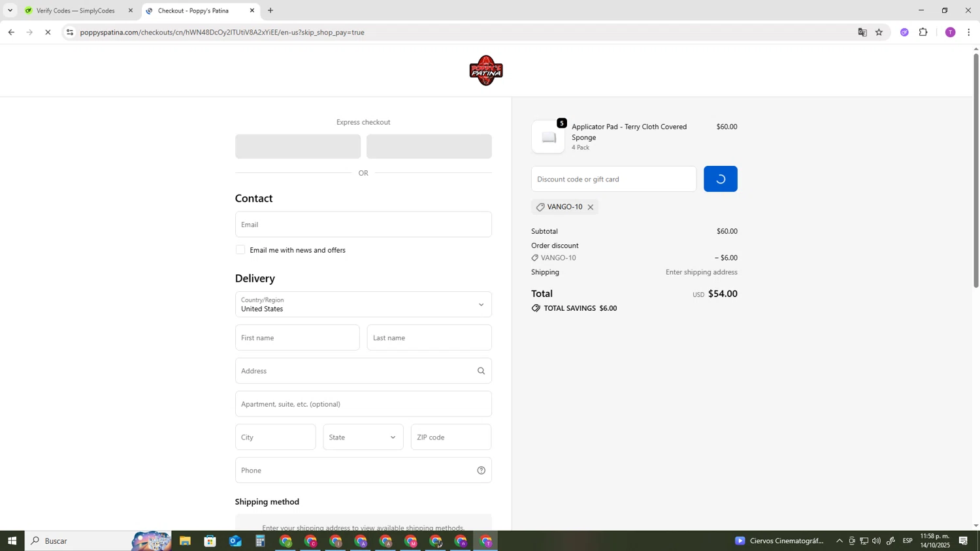Open a new browser tab

[x=270, y=10]
